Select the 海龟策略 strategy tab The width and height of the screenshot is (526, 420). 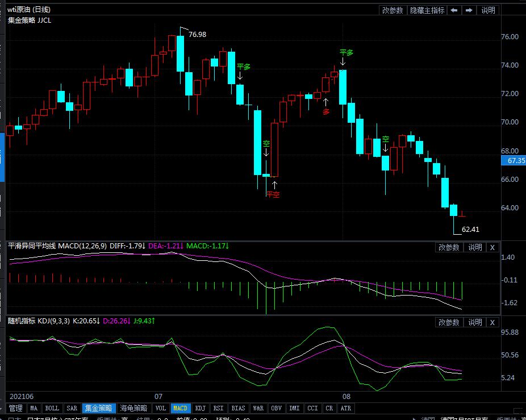tap(132, 408)
